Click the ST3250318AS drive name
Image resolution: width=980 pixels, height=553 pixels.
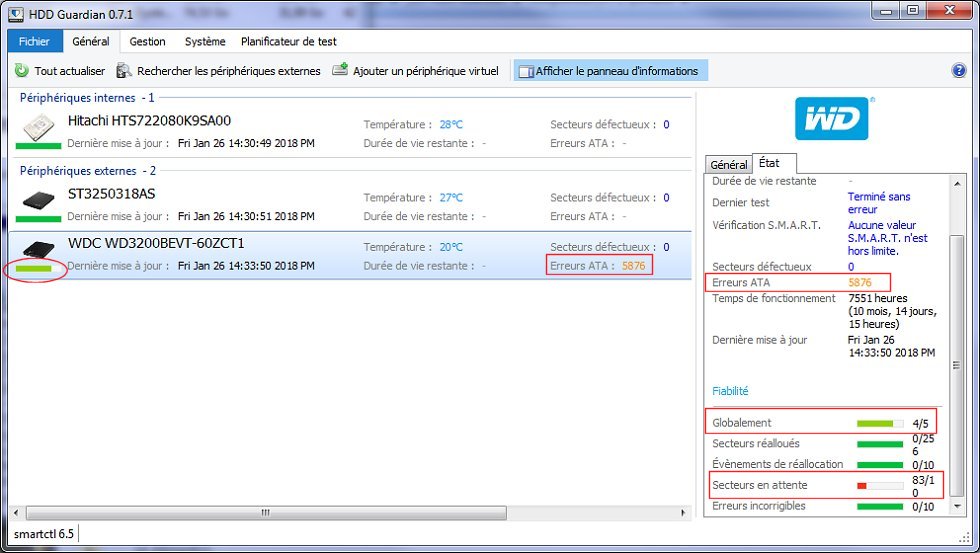click(x=111, y=194)
